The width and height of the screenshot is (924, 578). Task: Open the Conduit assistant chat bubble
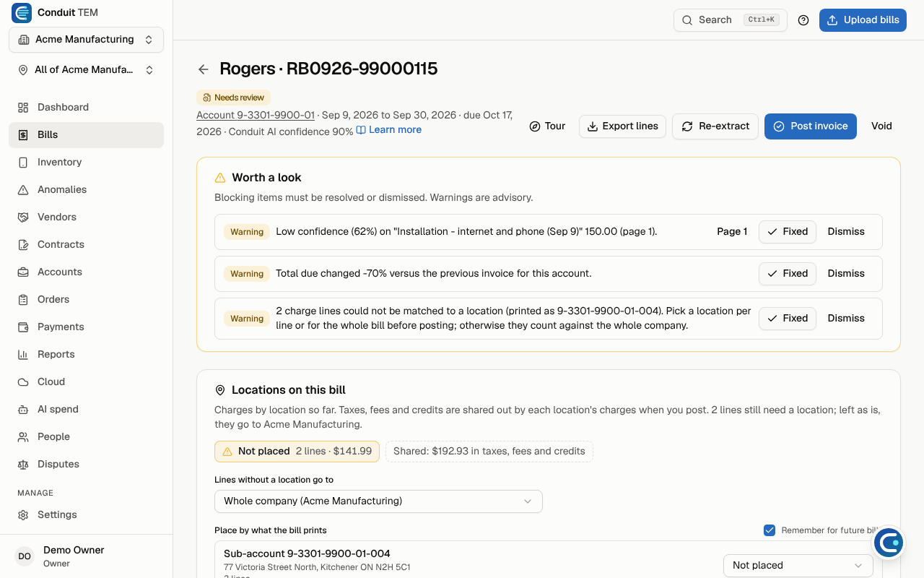tap(888, 543)
